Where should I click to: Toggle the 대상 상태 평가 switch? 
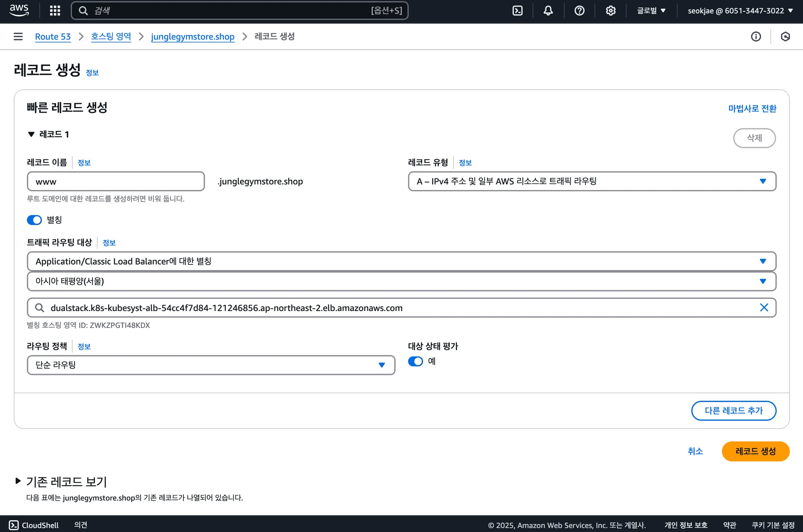[x=416, y=361]
